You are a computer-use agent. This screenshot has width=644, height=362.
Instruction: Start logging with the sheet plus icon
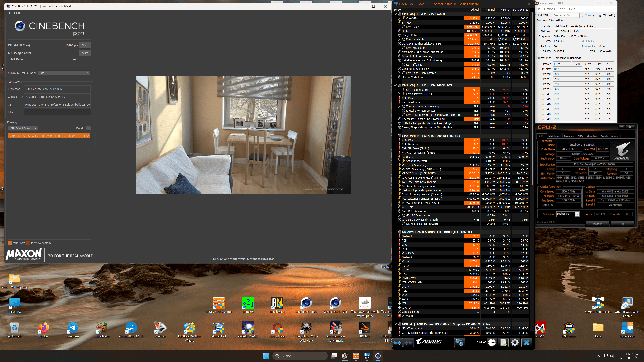point(503,343)
